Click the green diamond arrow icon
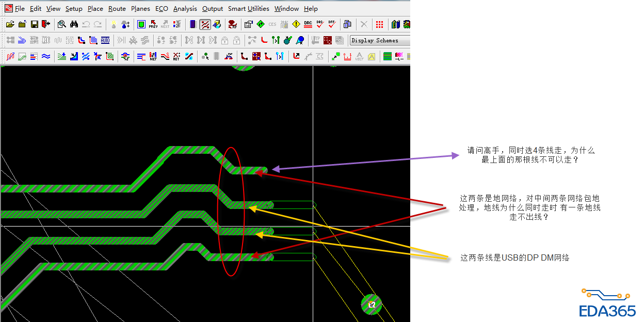The height and width of the screenshot is (322, 644). [x=261, y=24]
